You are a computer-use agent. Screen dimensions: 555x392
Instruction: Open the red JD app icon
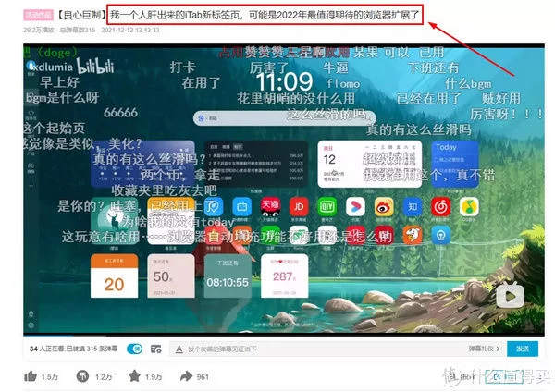pos(299,207)
